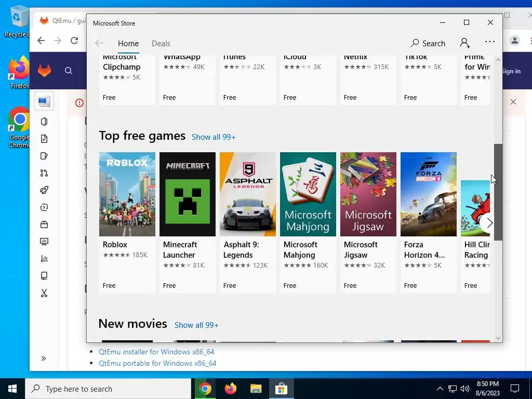The image size is (532, 399).
Task: Click the Asphalt 9: Legends title text
Action: [x=242, y=250]
